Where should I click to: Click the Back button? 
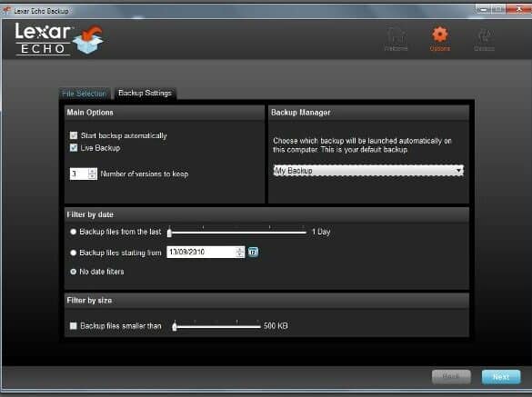click(451, 377)
